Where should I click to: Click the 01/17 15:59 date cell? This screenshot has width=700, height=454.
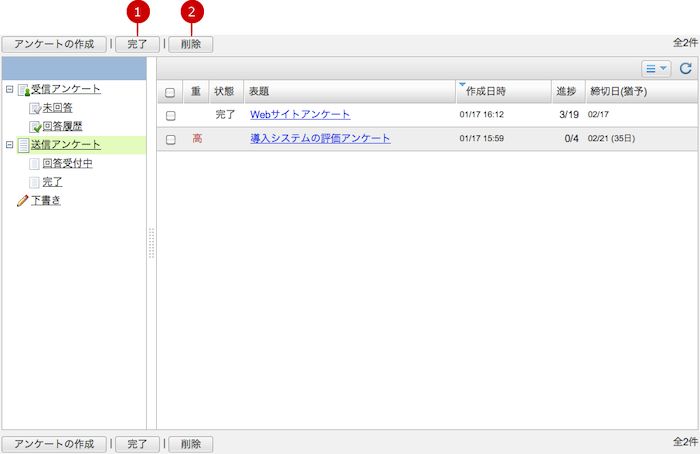coord(482,138)
